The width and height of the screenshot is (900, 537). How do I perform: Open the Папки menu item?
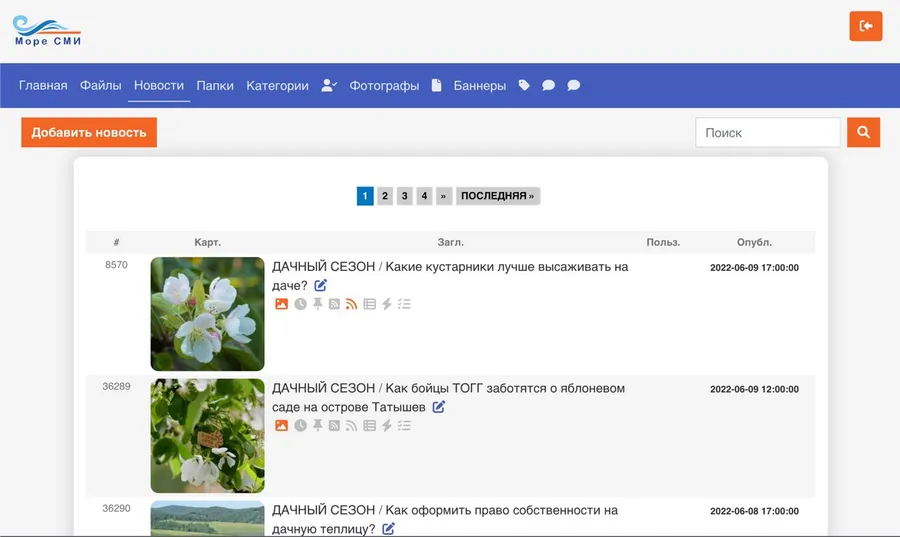click(215, 85)
